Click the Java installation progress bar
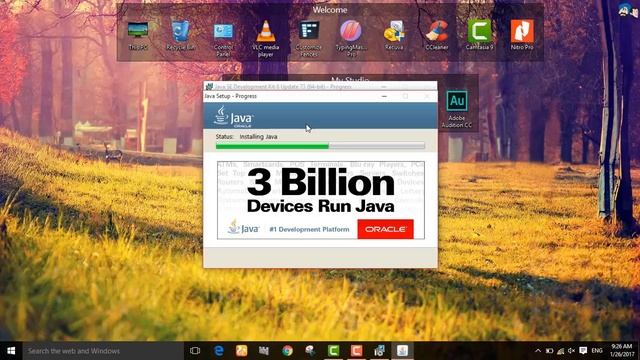 coord(320,146)
